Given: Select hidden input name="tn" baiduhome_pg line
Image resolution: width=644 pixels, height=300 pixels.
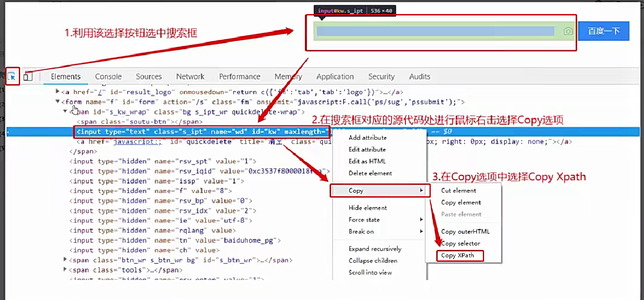Looking at the screenshot, I should 175,240.
